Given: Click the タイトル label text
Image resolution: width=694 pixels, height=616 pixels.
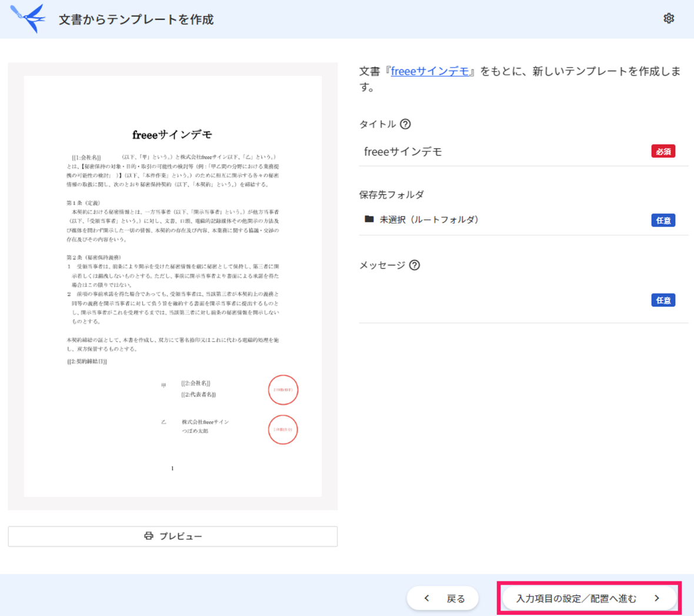Looking at the screenshot, I should (377, 124).
